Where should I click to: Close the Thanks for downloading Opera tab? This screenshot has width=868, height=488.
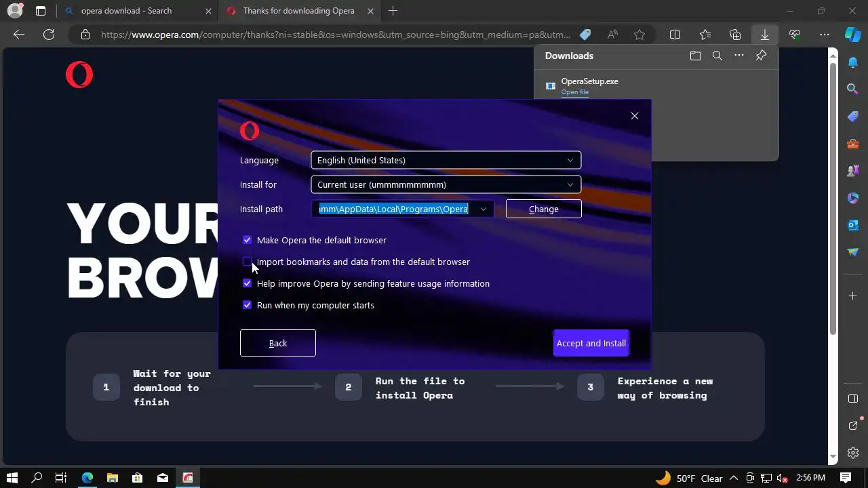point(370,11)
